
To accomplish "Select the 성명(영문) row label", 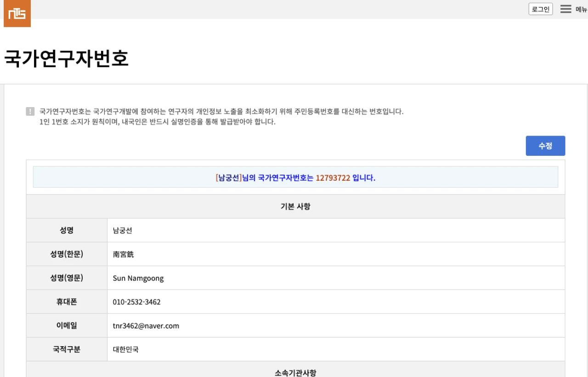I will [x=67, y=278].
